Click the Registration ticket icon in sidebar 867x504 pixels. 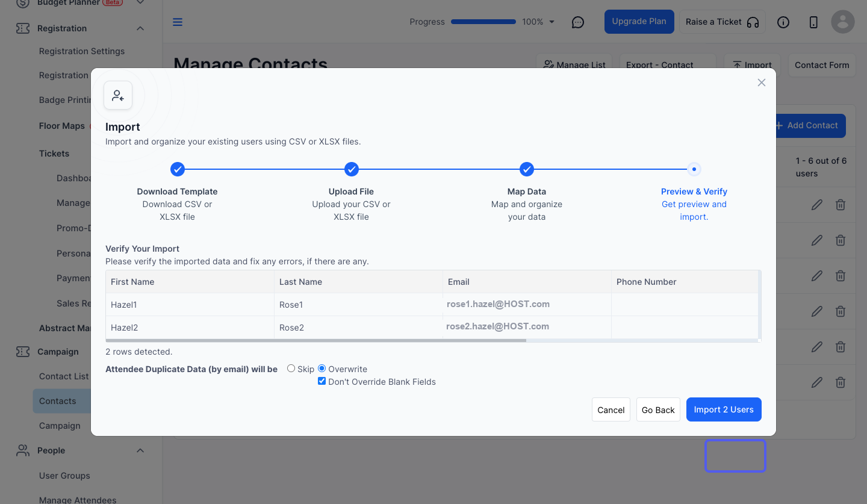coord(23,28)
